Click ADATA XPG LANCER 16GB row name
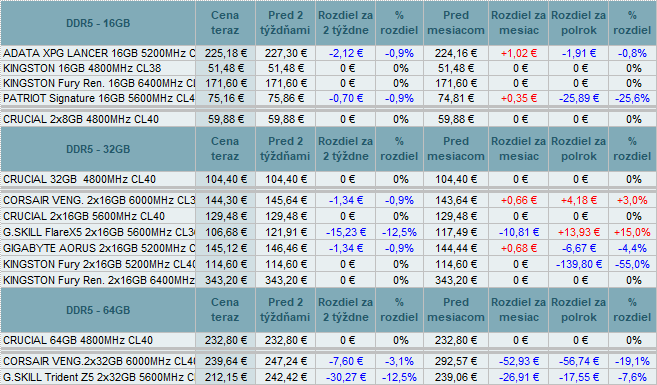 (98, 53)
